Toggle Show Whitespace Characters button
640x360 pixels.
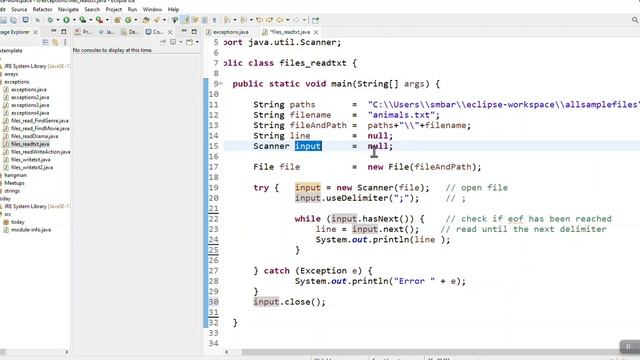(214, 20)
